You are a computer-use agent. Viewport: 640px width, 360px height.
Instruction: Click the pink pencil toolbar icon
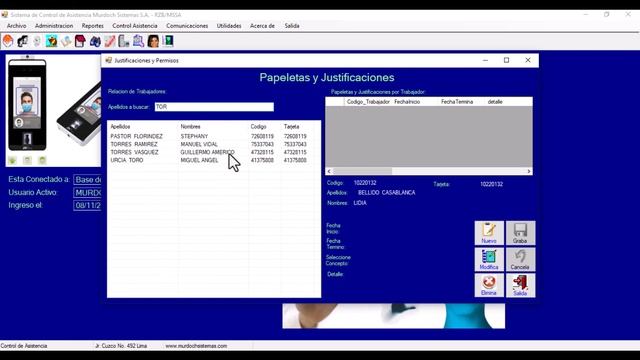[109, 41]
